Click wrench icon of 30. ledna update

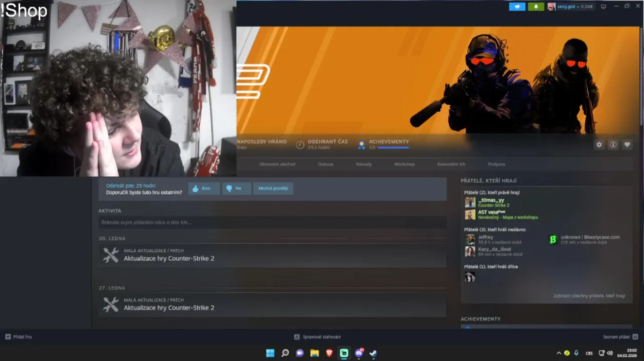tap(110, 255)
